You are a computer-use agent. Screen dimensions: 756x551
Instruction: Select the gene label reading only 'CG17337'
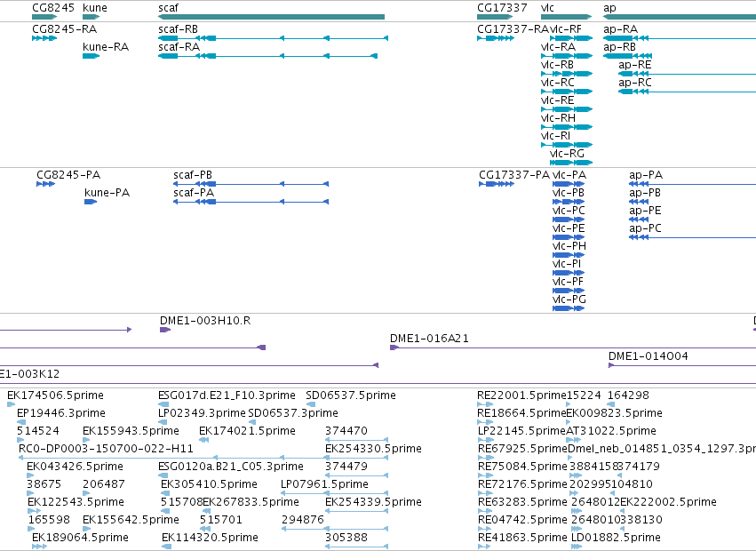click(x=502, y=8)
